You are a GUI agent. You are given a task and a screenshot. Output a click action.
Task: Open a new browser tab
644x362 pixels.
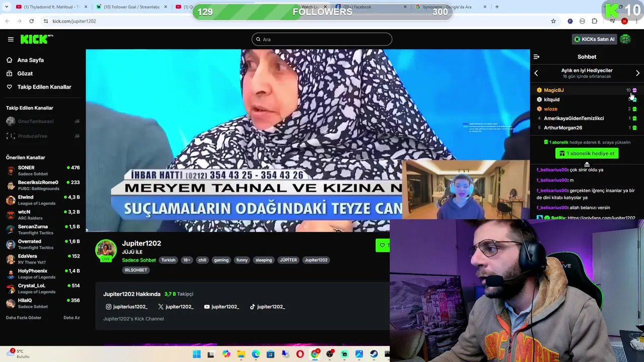497,7
